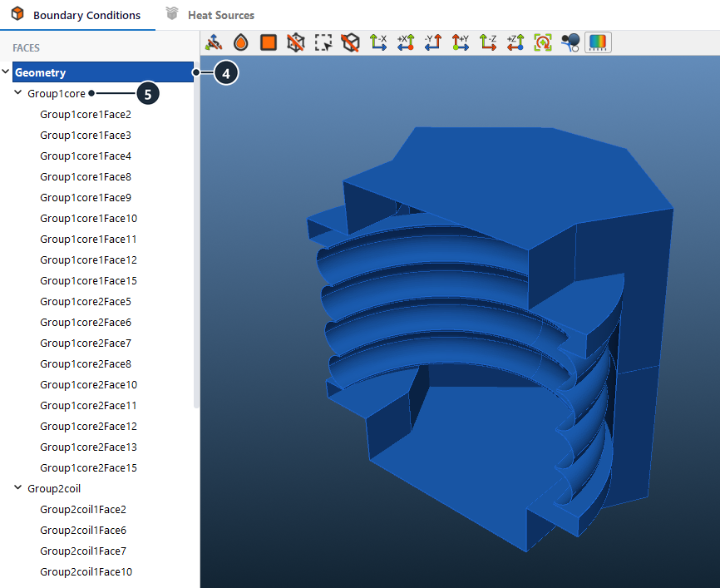
Task: Set view direction to +Y
Action: click(460, 42)
